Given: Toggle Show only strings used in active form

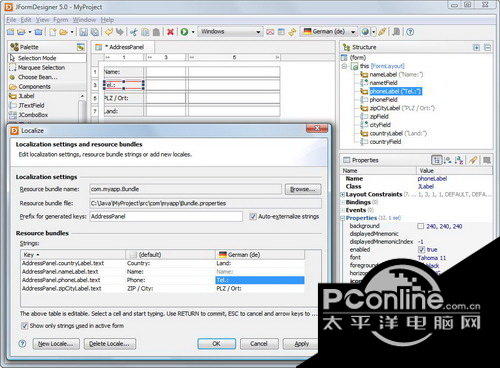Looking at the screenshot, I should click(x=24, y=326).
